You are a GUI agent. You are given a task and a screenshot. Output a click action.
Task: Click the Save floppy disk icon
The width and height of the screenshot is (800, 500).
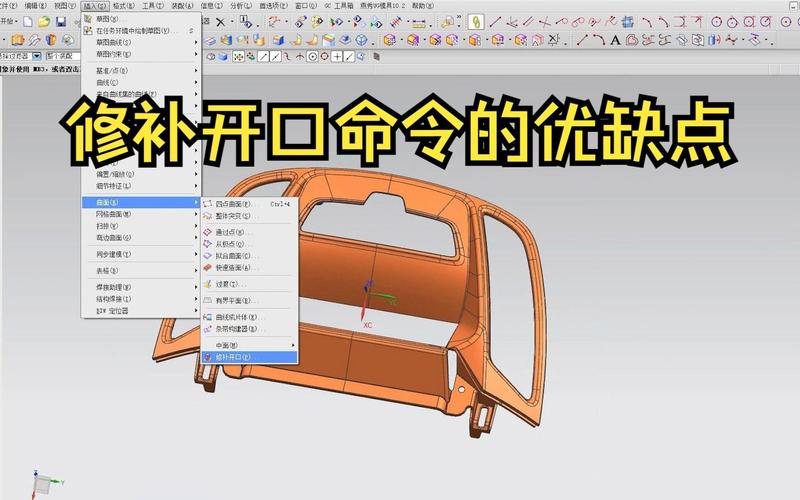point(61,21)
